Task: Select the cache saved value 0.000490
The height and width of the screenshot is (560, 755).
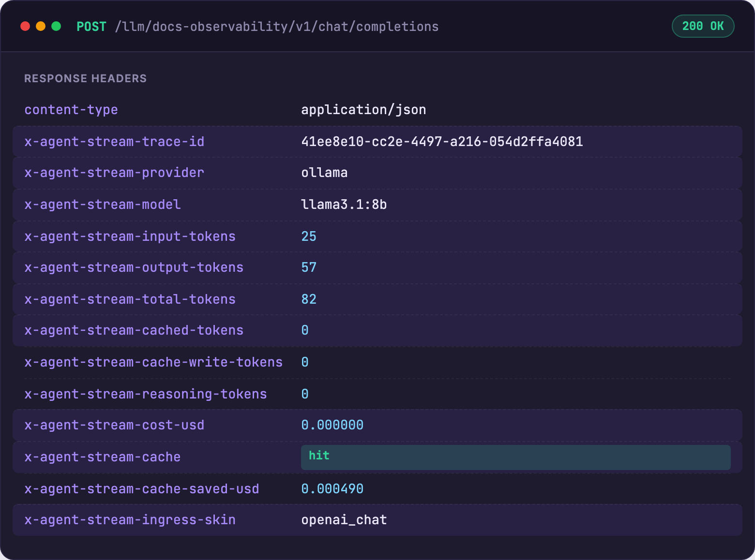Action: tap(332, 489)
